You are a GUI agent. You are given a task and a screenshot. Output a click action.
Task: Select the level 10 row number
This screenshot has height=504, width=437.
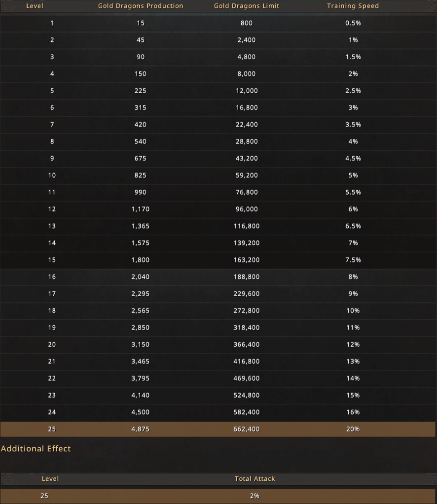[52, 175]
